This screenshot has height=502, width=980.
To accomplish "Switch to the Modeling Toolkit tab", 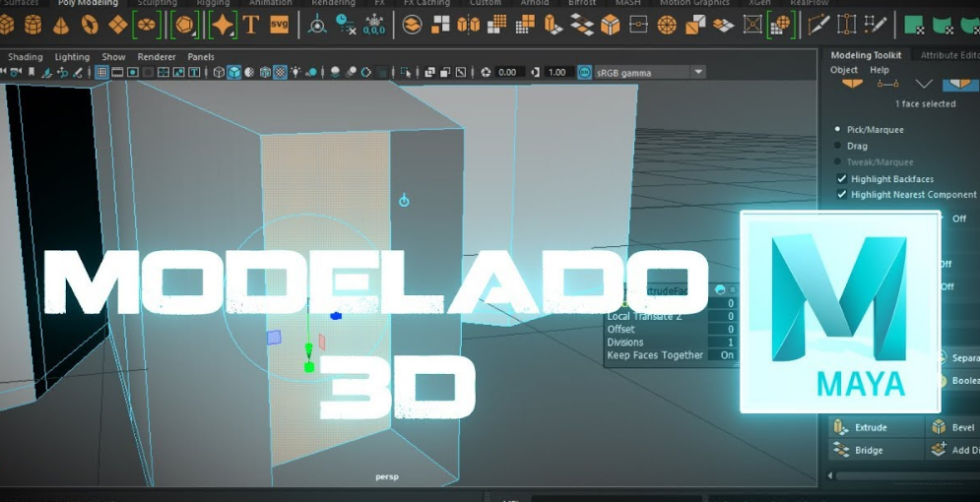I will pyautogui.click(x=866, y=55).
